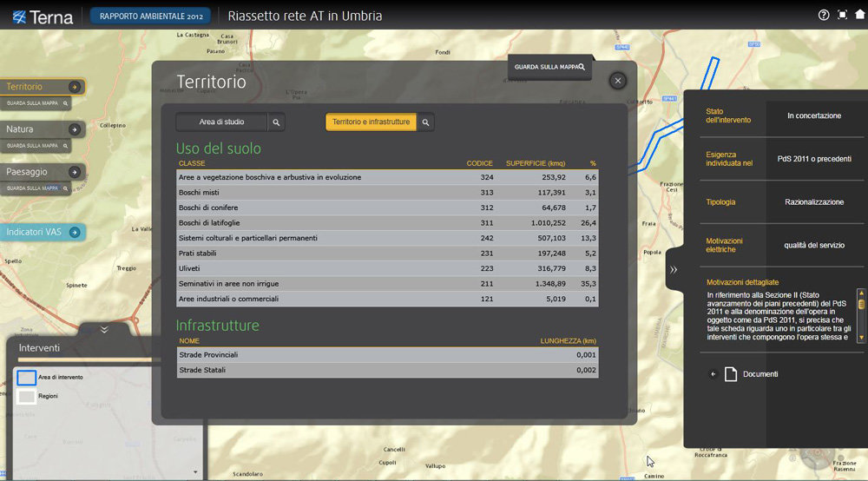Image resolution: width=868 pixels, height=481 pixels.
Task: Close the Territorio dialog with X
Action: point(618,81)
